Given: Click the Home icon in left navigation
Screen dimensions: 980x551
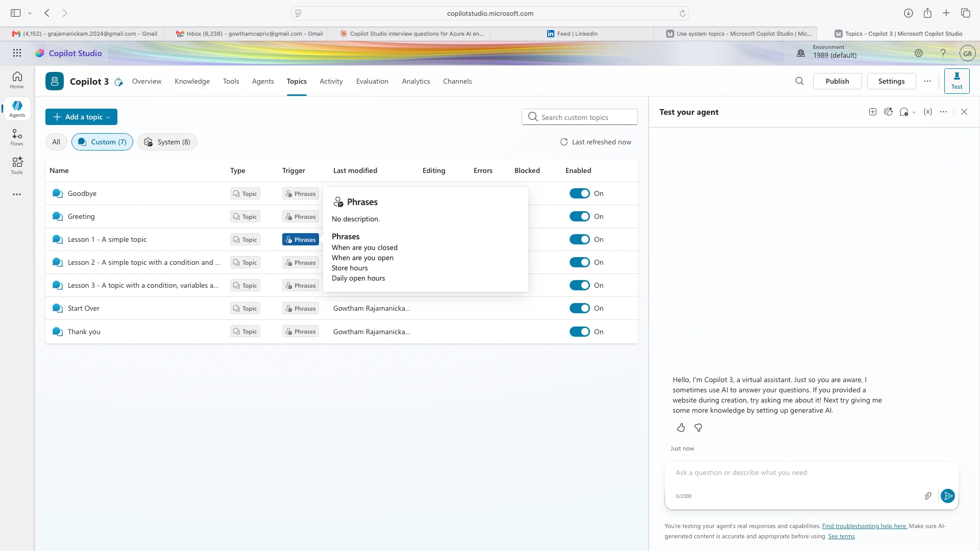Looking at the screenshot, I should 17,80.
